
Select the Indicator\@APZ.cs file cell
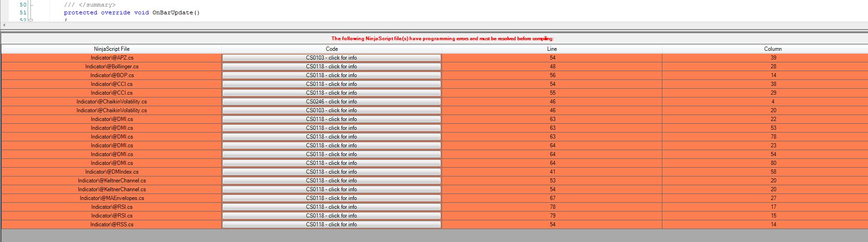point(112,58)
